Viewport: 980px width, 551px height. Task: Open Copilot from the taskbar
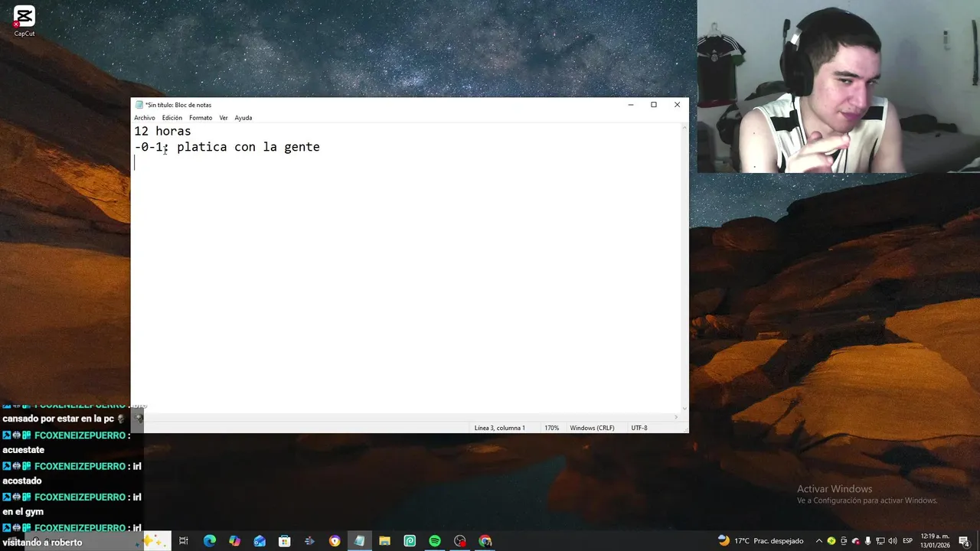(234, 541)
